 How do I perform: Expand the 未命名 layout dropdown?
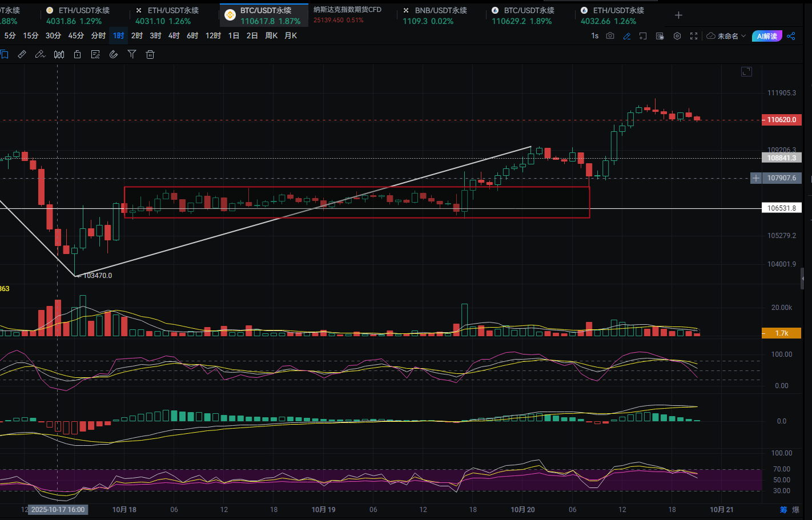click(726, 36)
